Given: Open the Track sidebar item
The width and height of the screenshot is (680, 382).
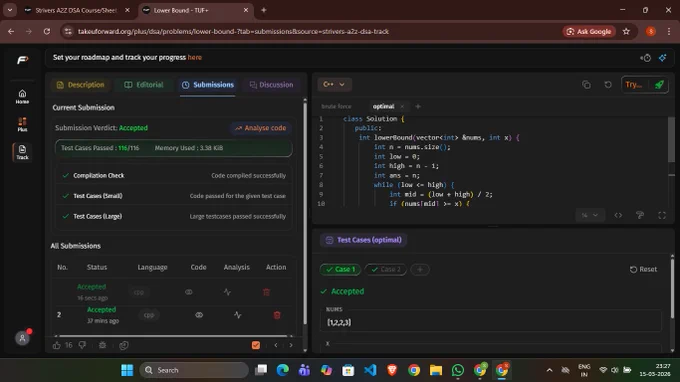Looking at the screenshot, I should (22, 152).
